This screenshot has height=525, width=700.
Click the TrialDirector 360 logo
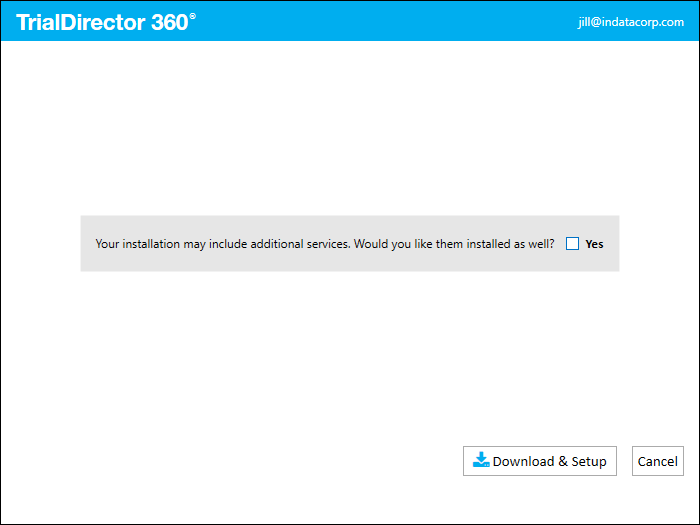(106, 22)
